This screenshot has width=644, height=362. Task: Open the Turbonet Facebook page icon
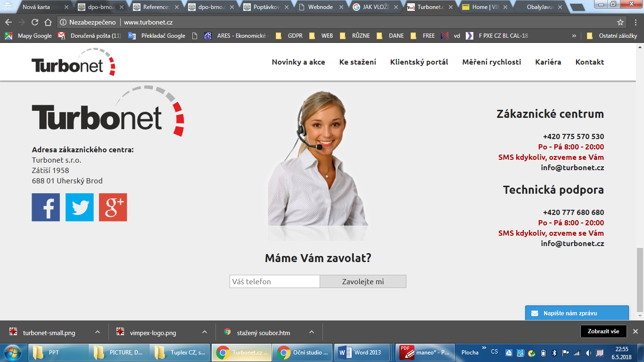[46, 207]
